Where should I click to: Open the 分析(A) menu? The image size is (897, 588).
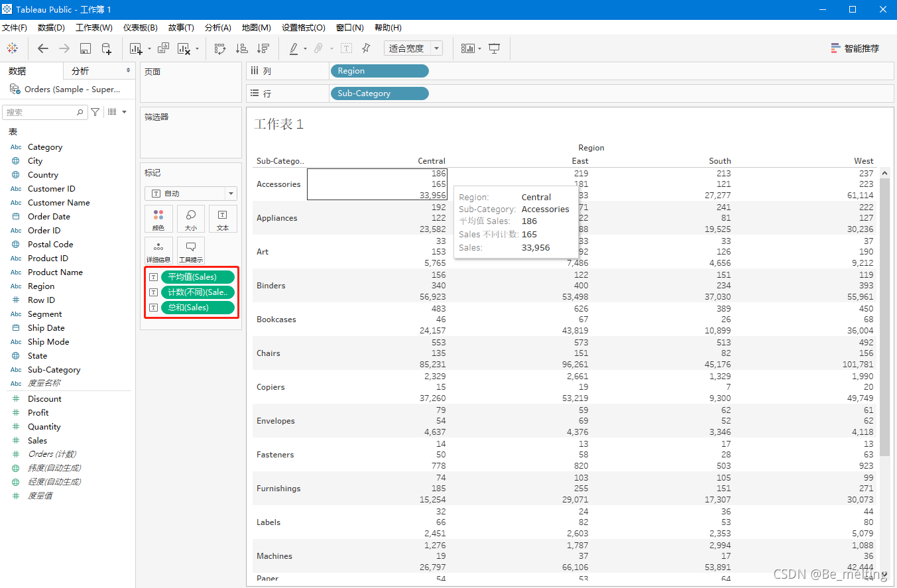point(218,28)
